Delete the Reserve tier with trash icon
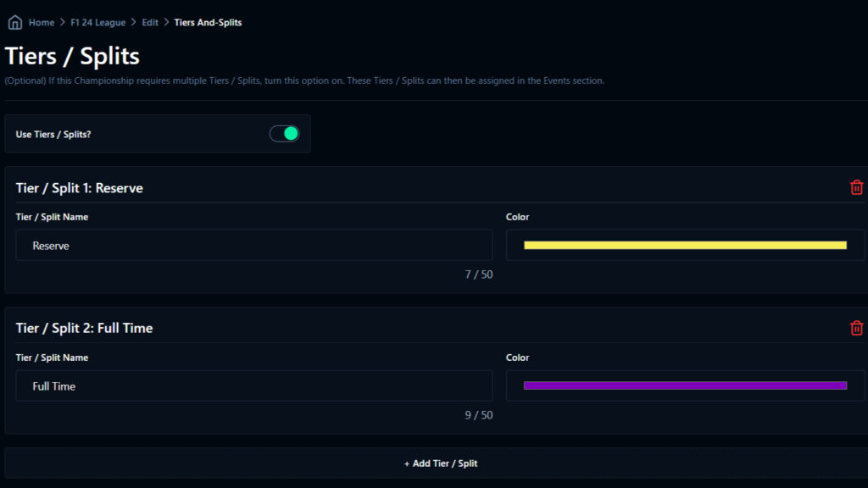The image size is (868, 488). [x=856, y=187]
